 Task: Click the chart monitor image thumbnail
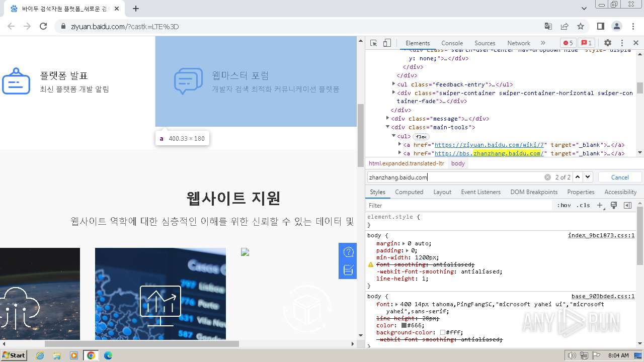(160, 294)
